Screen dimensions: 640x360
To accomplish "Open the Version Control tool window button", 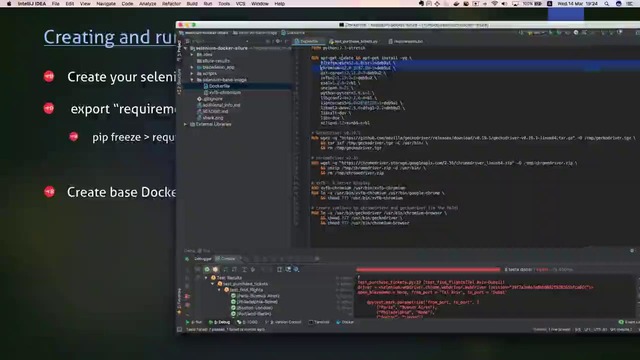I will (283, 322).
